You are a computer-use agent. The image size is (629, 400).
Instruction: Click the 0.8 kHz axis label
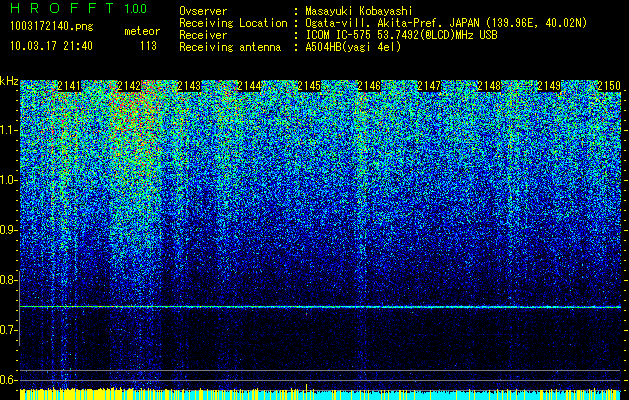pyautogui.click(x=9, y=280)
